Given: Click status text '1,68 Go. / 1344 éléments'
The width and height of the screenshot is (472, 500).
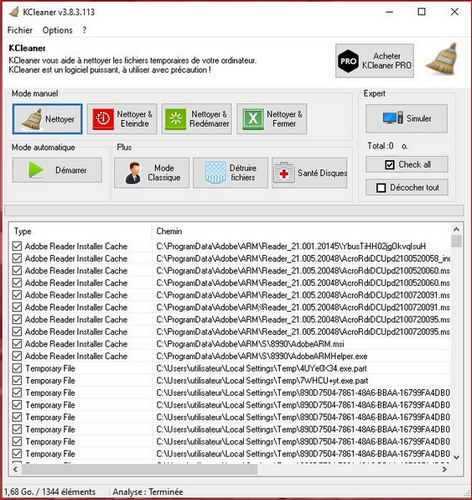Looking at the screenshot, I should pyautogui.click(x=50, y=492).
